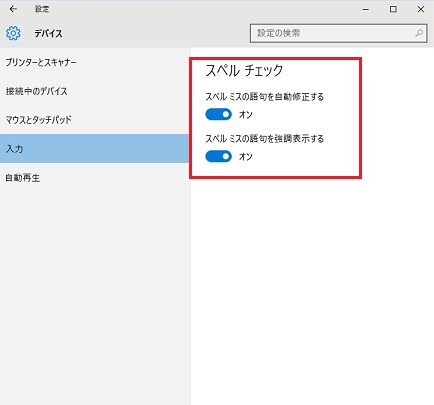Viewport: 434px width, 405px height.
Task: Toggle スペルミスの語句を強調表示する switch
Action: coord(218,156)
